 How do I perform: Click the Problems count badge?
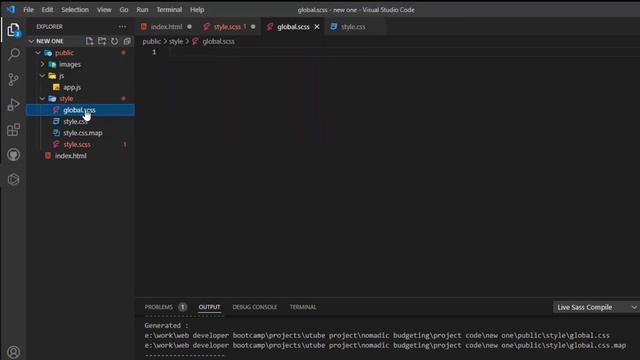[x=182, y=307]
